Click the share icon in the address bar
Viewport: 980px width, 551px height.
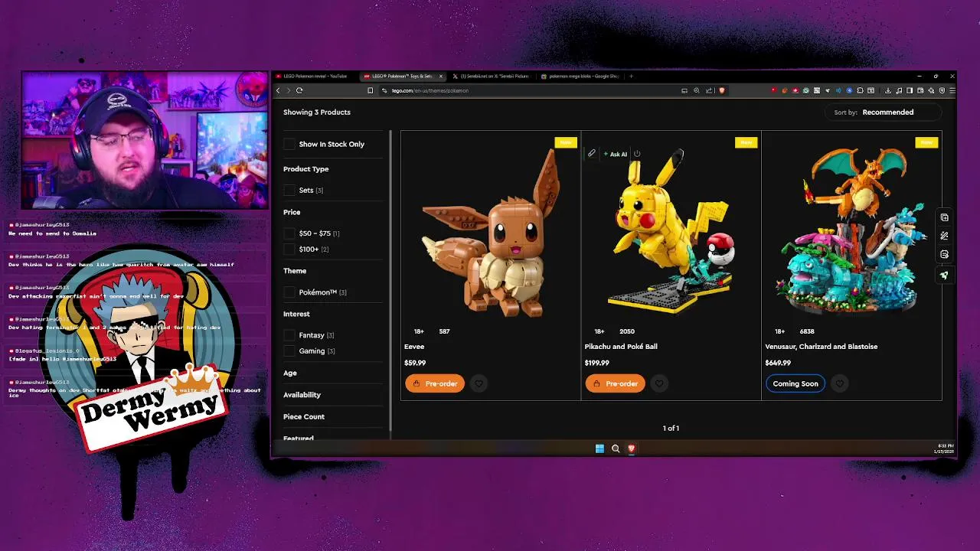[709, 90]
